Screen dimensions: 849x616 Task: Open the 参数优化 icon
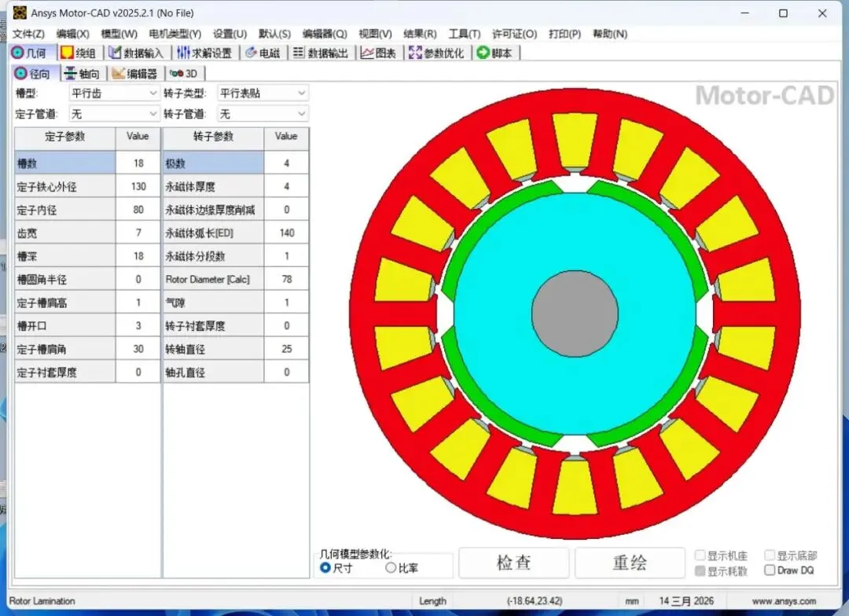pos(415,53)
